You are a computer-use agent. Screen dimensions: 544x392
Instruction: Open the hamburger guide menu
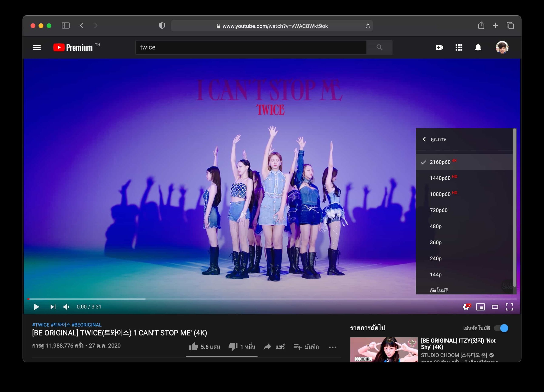(37, 47)
